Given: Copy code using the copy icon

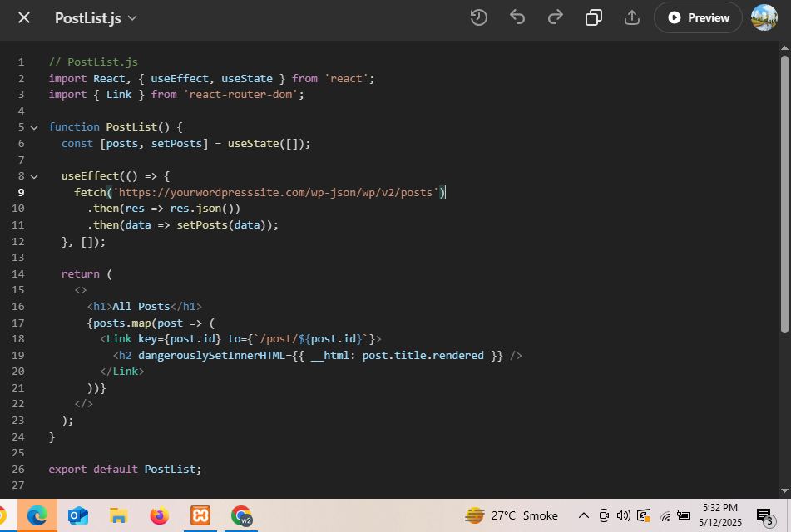Looking at the screenshot, I should click(x=594, y=17).
